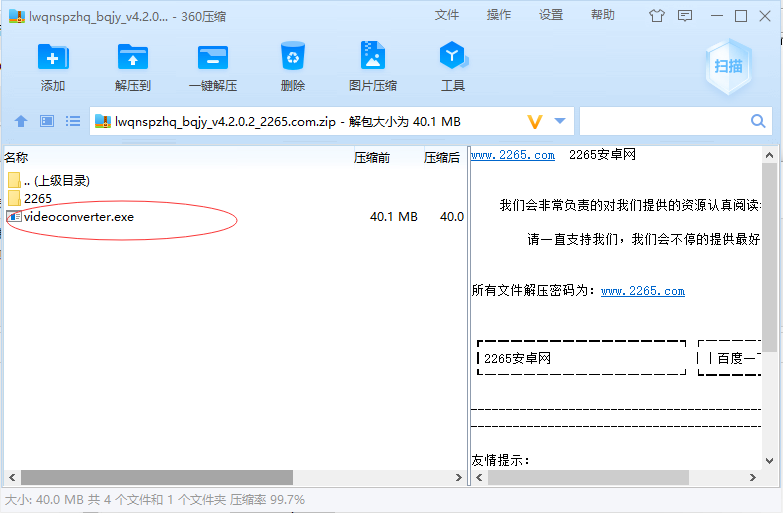Select the 2265 folder row

[x=235, y=198]
